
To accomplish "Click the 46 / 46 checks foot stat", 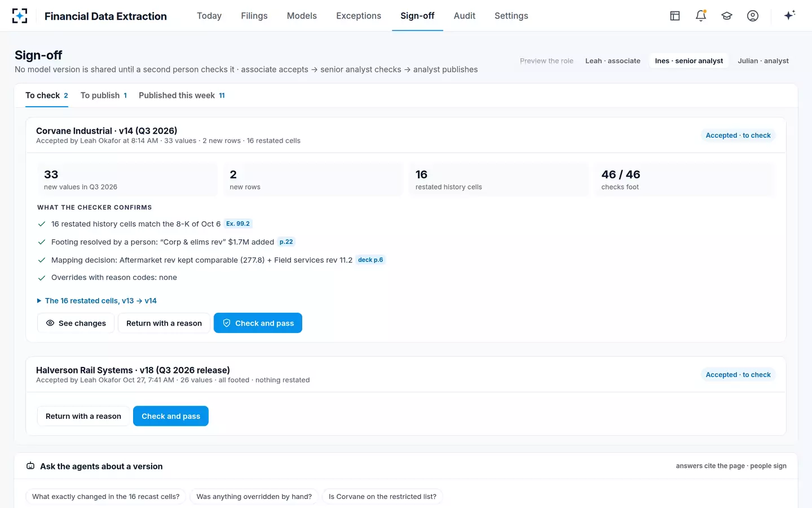I will pos(685,180).
